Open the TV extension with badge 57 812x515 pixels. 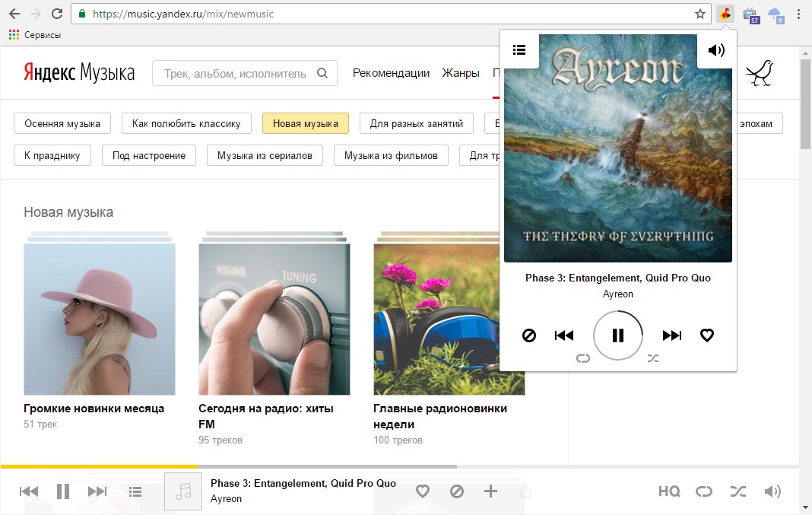[752, 13]
